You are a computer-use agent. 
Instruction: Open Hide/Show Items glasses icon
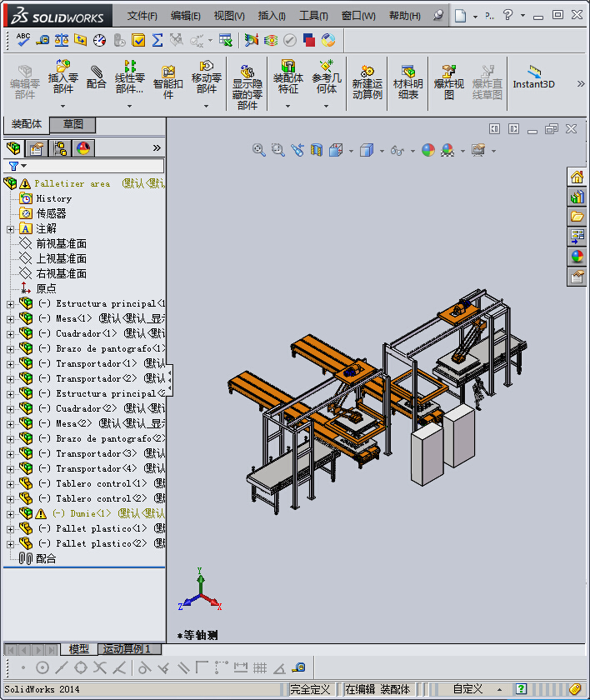point(397,151)
